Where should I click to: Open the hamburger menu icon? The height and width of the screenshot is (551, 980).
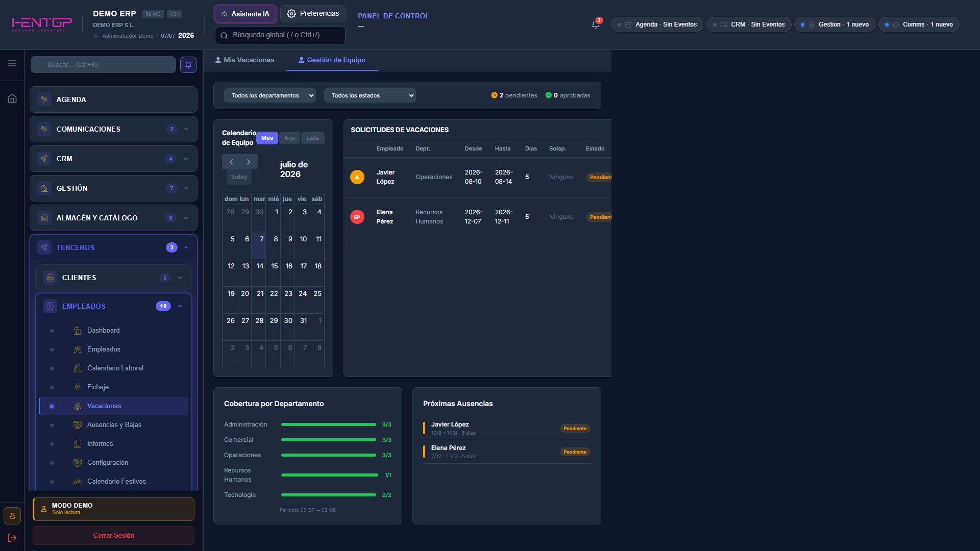click(12, 63)
